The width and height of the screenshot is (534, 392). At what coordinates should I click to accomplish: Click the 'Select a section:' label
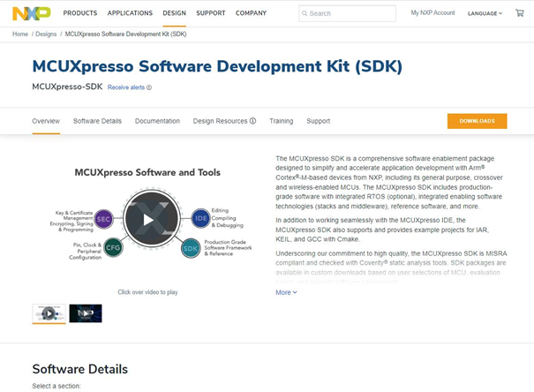tap(56, 386)
